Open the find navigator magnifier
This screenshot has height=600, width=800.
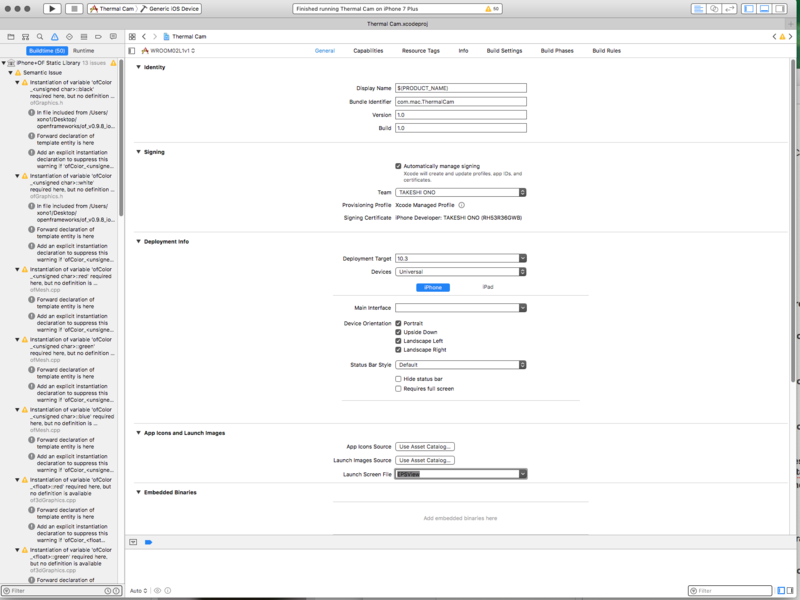(40, 37)
